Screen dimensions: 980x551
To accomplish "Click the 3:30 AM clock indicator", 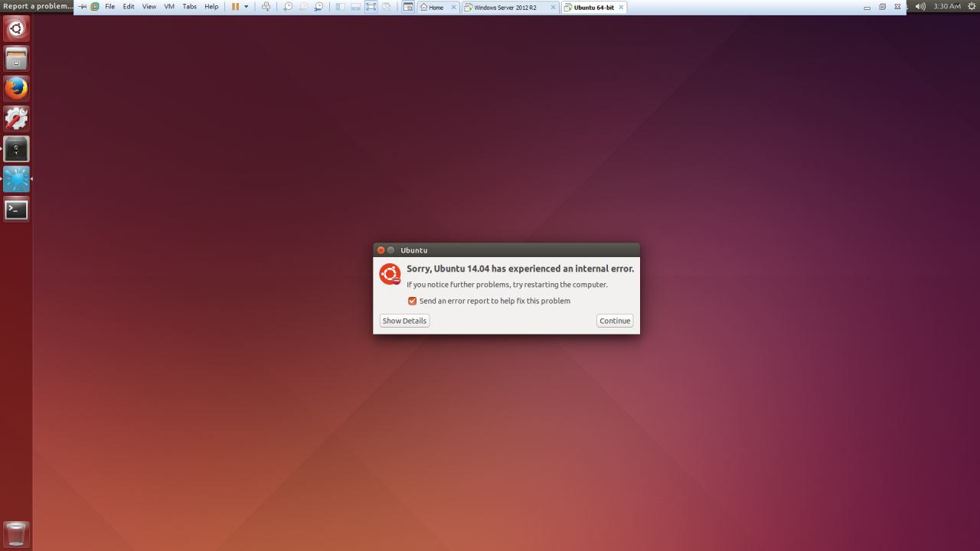I will (947, 6).
